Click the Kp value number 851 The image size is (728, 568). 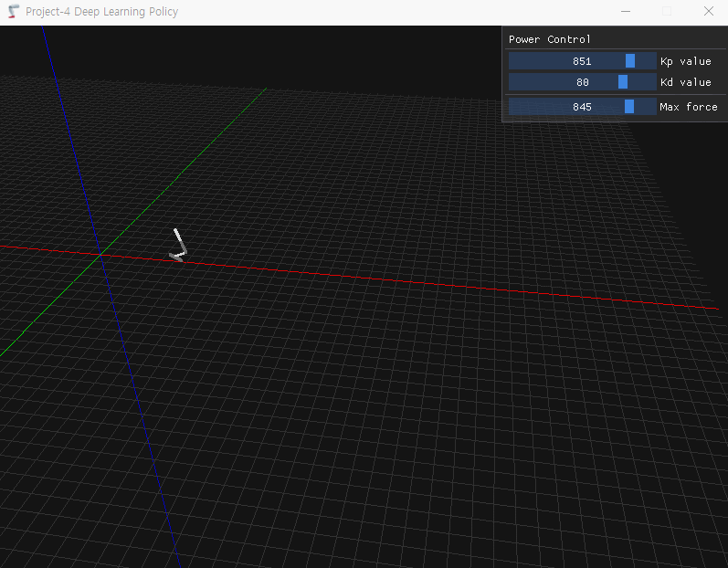click(x=582, y=61)
